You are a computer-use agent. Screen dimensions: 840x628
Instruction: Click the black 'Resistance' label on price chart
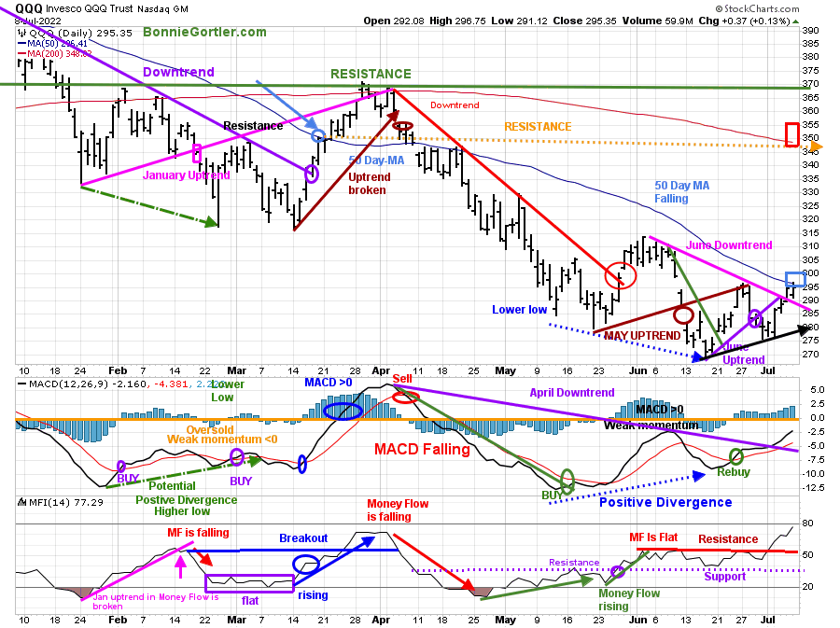pyautogui.click(x=253, y=126)
